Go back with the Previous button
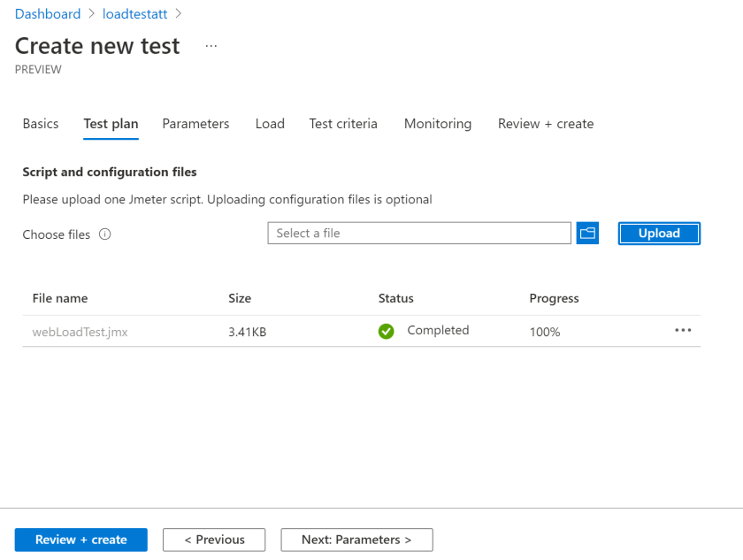Screen dimensions: 743x560 pyautogui.click(x=214, y=540)
